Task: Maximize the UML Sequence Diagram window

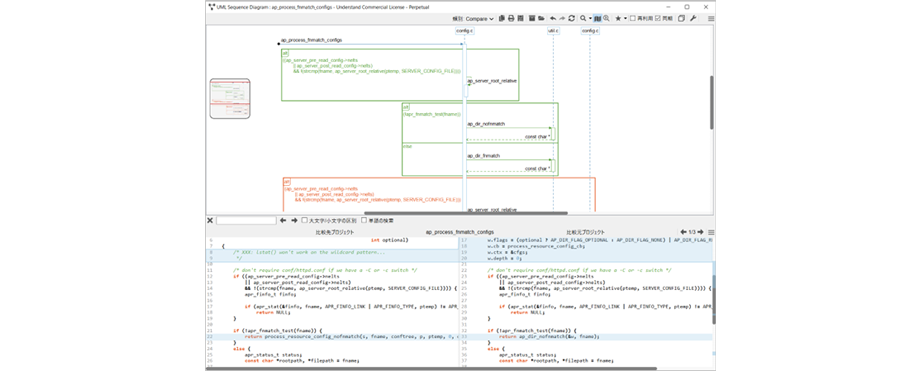Action: pos(687,6)
